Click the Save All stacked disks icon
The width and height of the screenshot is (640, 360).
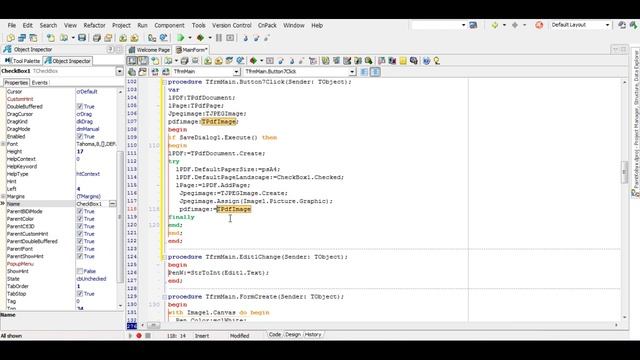pyautogui.click(x=97, y=38)
